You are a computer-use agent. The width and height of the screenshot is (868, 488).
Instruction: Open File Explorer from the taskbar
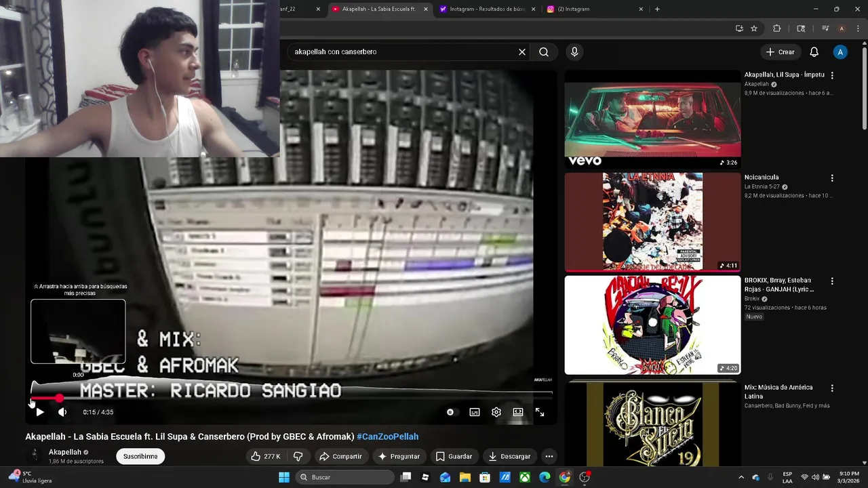pyautogui.click(x=465, y=477)
